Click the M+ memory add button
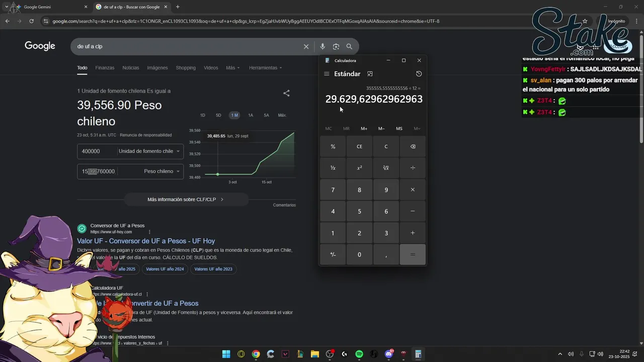This screenshot has height=362, width=644. 364,129
